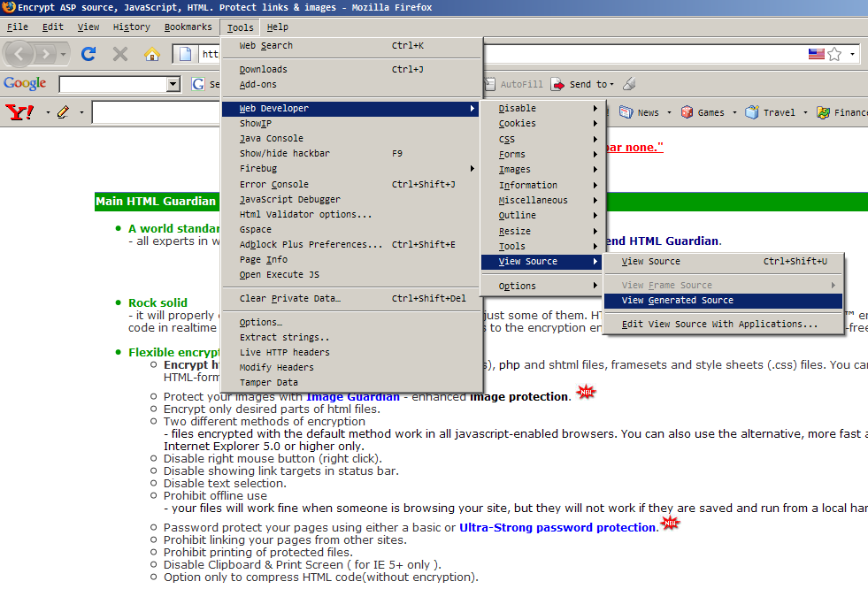Click the Back navigation arrow
This screenshot has width=868, height=589.
20,54
